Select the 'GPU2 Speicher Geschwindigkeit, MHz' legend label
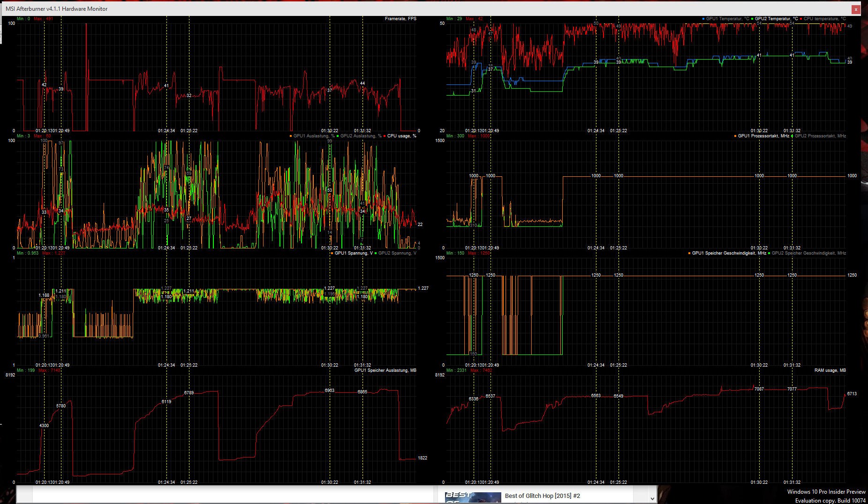 [x=809, y=253]
